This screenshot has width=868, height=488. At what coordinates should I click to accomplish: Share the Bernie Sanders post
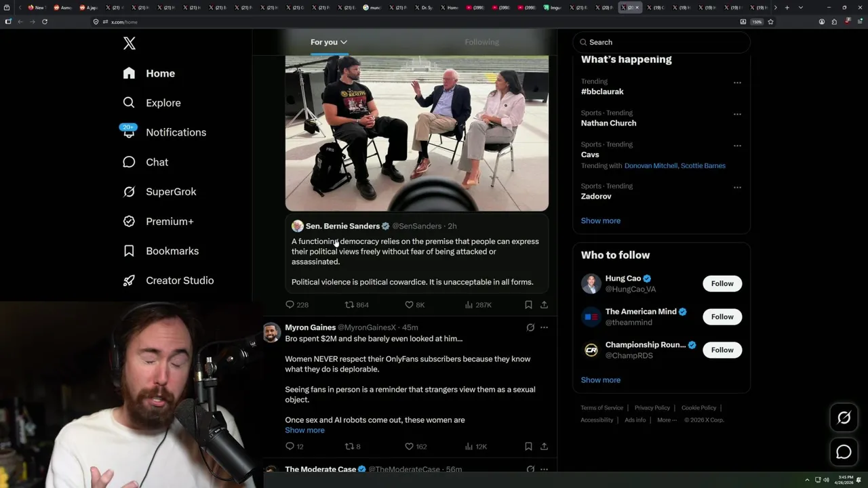pos(544,305)
